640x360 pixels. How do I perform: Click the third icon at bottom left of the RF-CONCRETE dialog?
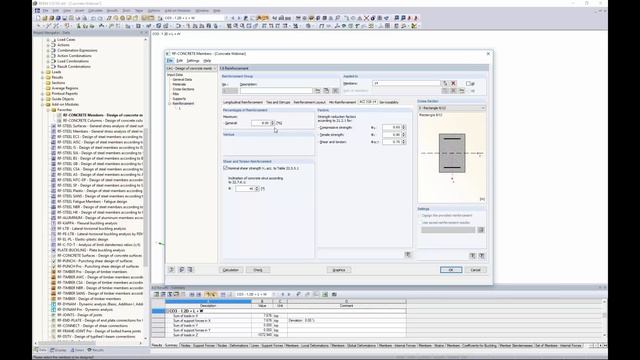pos(190,270)
